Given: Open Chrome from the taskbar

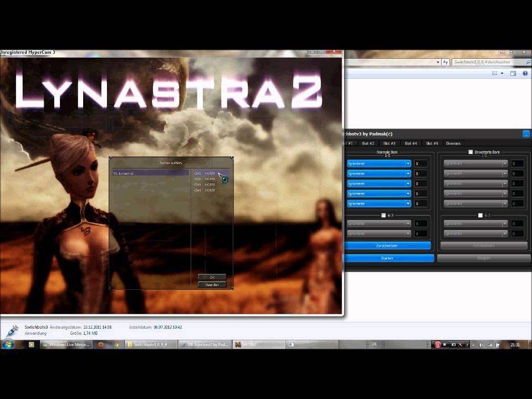Looking at the screenshot, I should coord(116,344).
